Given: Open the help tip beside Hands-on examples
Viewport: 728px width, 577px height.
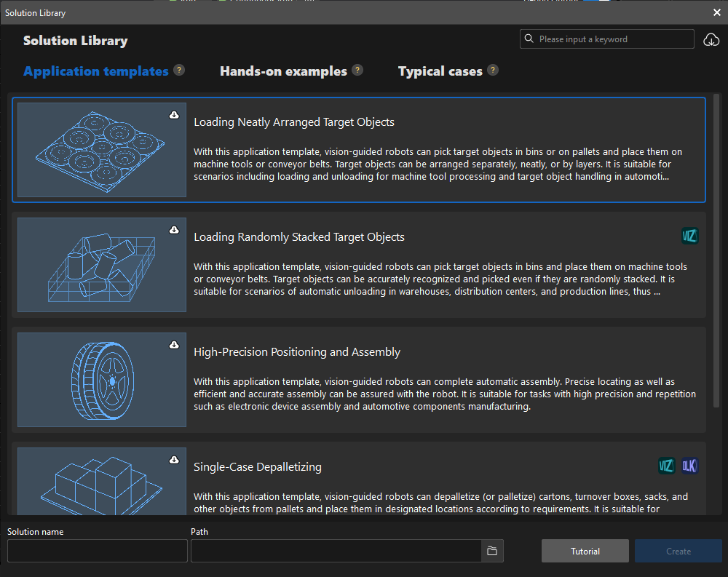Looking at the screenshot, I should click(x=357, y=71).
